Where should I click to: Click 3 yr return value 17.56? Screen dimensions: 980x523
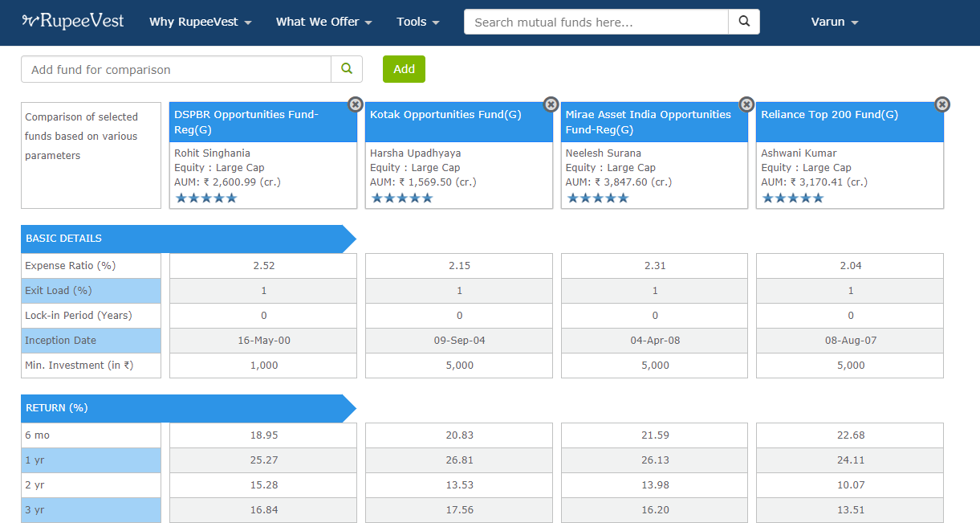459,509
